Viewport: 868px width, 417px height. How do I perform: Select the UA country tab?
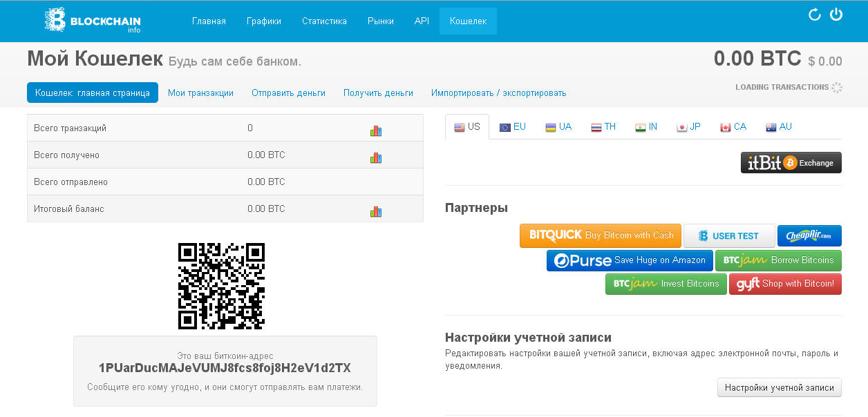[x=558, y=127]
